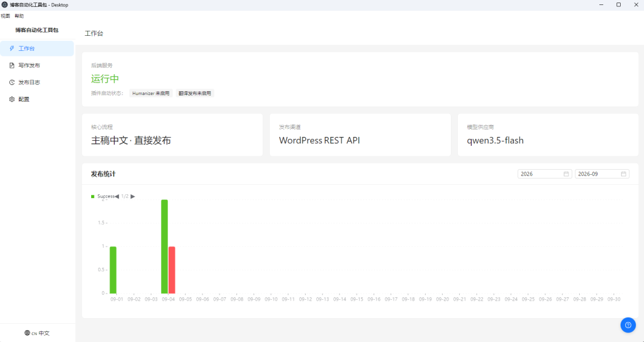Click the WordPress REST API card value
Screen dimensions: 644x342
319,140
